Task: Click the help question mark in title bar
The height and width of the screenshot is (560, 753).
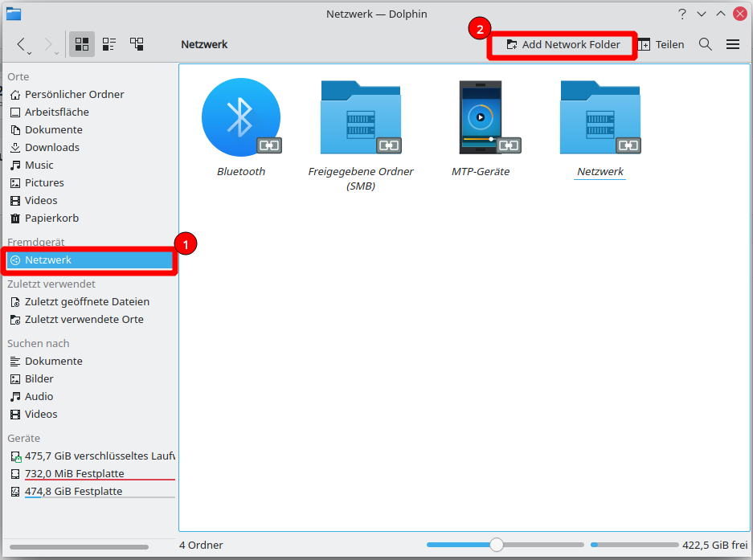Action: [682, 14]
